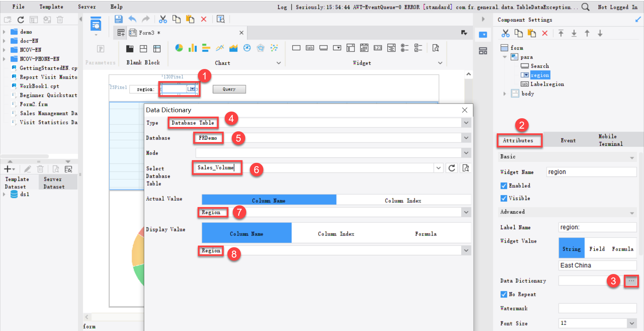Move component to top in Component Settings
The height and width of the screenshot is (331, 644).
pyautogui.click(x=561, y=33)
